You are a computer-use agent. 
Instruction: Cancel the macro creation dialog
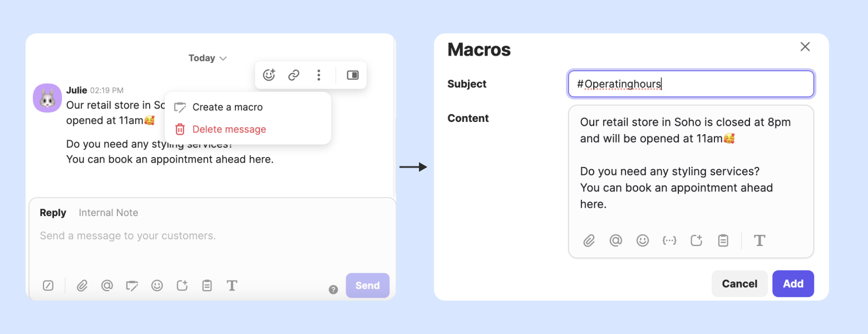point(739,284)
